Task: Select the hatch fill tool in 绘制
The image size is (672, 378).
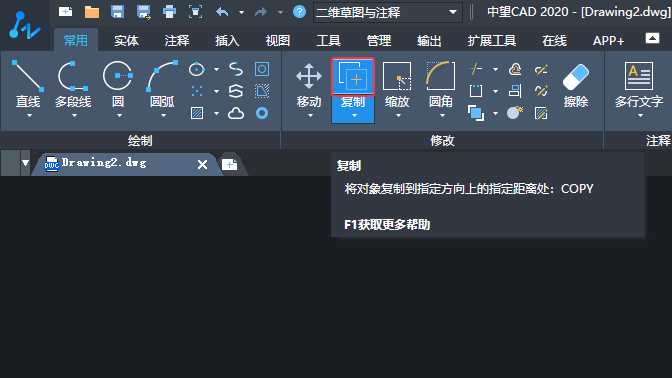Action: pyautogui.click(x=197, y=113)
